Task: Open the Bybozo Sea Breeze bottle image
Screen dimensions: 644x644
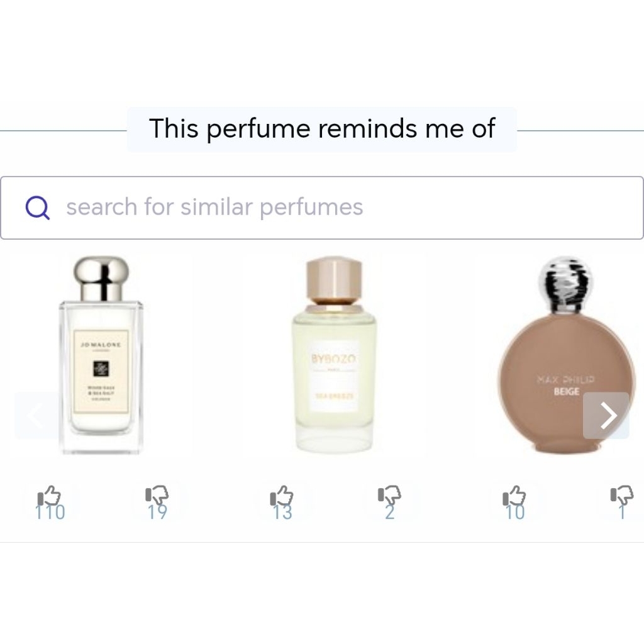Action: (334, 354)
